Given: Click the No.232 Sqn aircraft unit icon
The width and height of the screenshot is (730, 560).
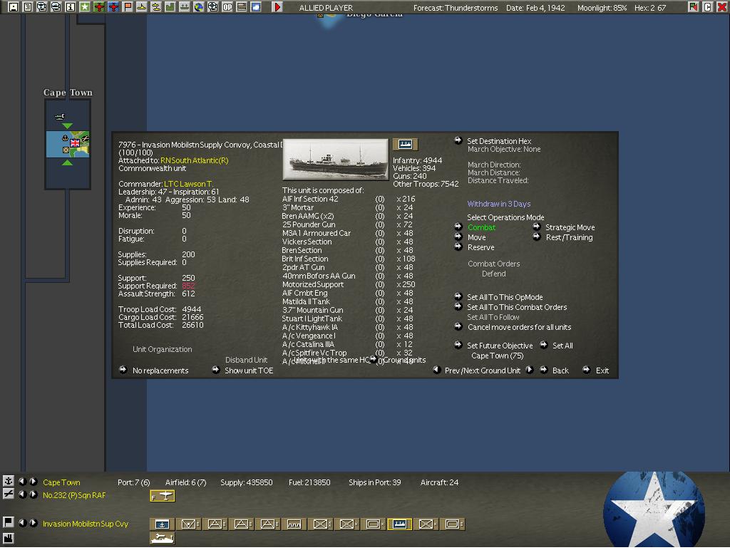Looking at the screenshot, I should coord(163,496).
